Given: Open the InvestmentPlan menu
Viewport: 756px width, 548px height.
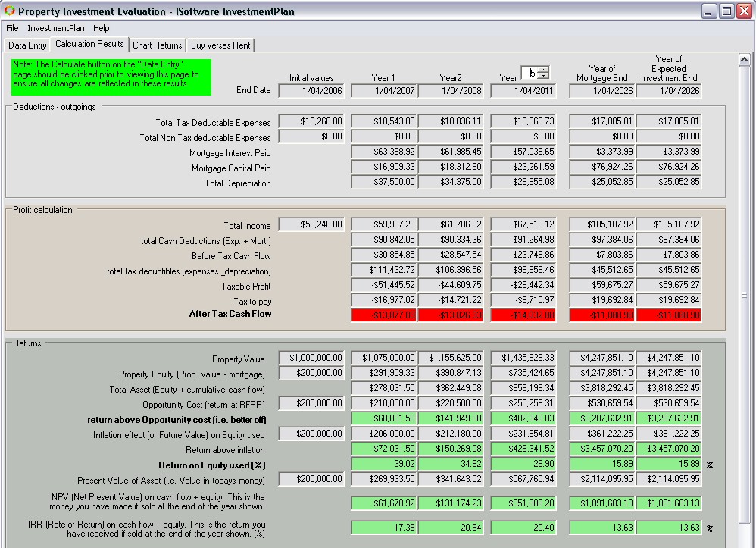Looking at the screenshot, I should coord(55,28).
